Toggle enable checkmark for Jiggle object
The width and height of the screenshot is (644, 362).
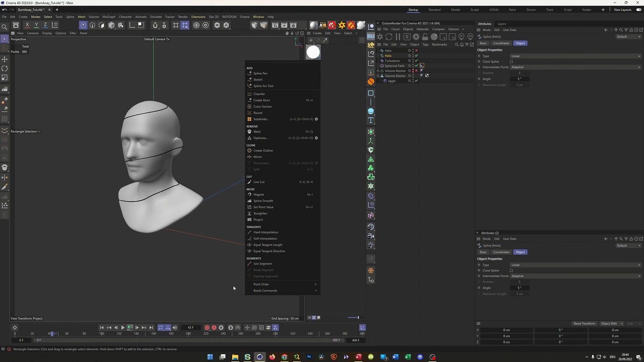coord(416,81)
